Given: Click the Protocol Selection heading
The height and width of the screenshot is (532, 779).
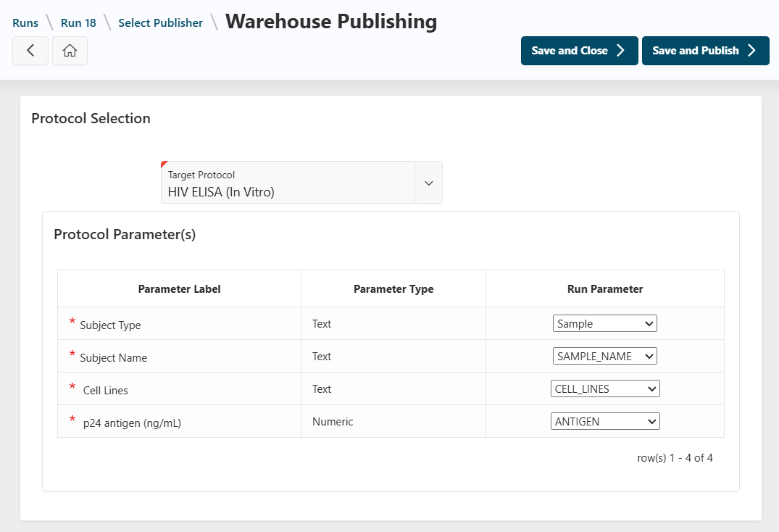Looking at the screenshot, I should [91, 118].
